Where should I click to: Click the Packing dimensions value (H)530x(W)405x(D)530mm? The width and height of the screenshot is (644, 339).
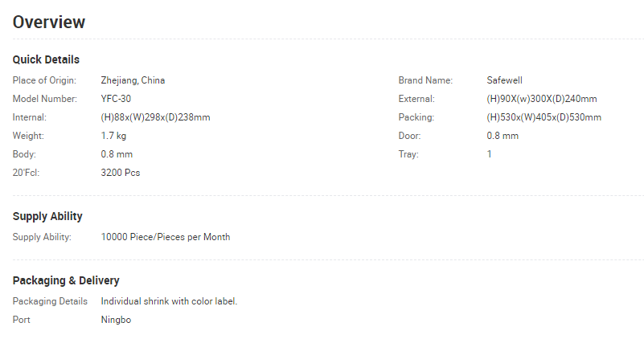(544, 117)
